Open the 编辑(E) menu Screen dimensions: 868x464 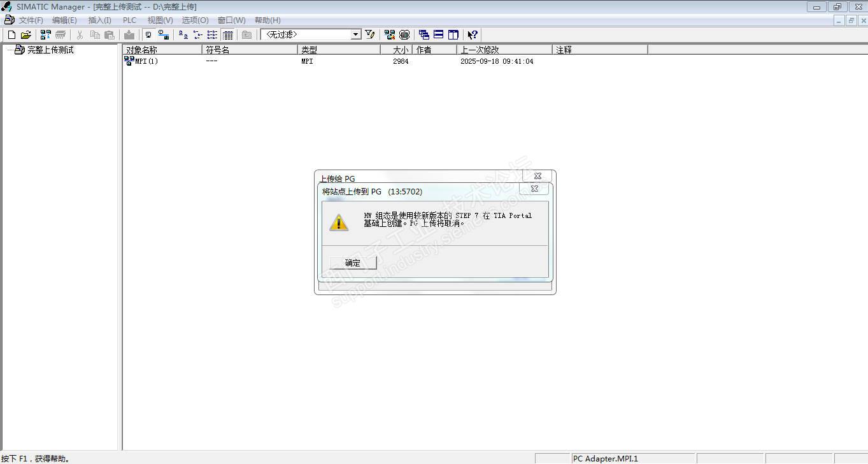click(x=64, y=20)
